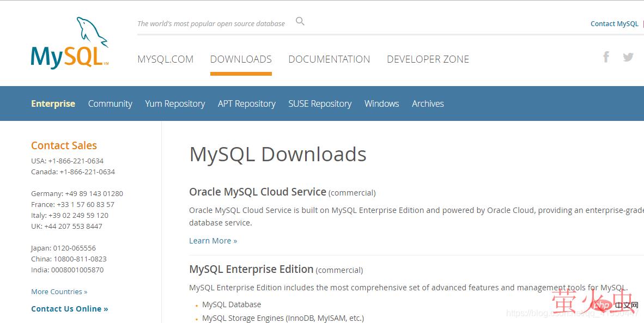Click the MySQL dolphin logo
Image resolution: width=644 pixels, height=323 pixels.
click(x=70, y=44)
